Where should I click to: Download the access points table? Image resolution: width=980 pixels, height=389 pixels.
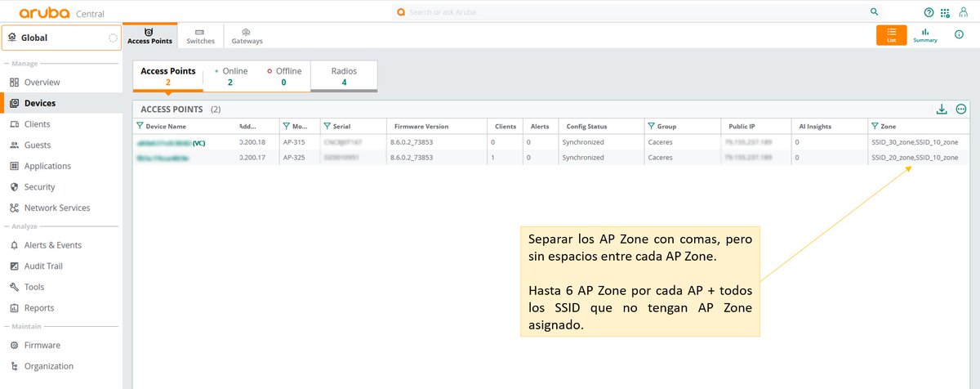(x=942, y=109)
